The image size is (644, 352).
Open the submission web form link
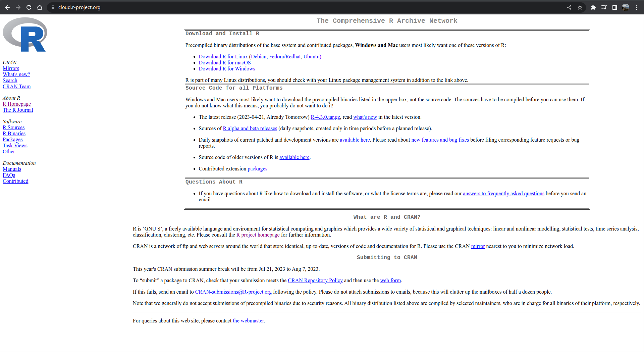[x=390, y=281]
